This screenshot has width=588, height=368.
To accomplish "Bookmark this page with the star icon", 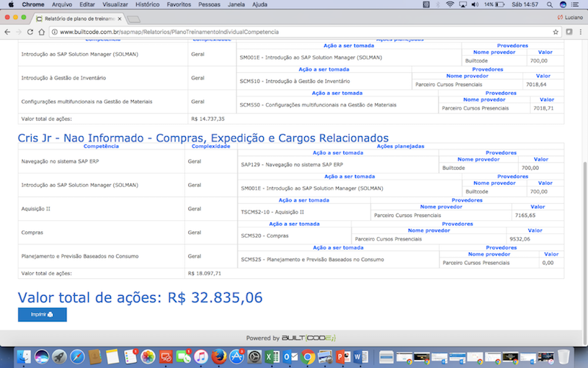I will (x=556, y=32).
